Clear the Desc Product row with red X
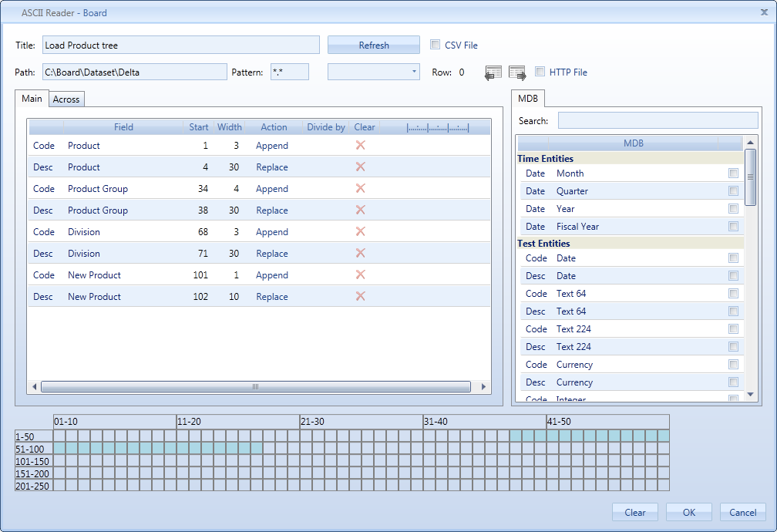The width and height of the screenshot is (777, 532). (x=360, y=167)
